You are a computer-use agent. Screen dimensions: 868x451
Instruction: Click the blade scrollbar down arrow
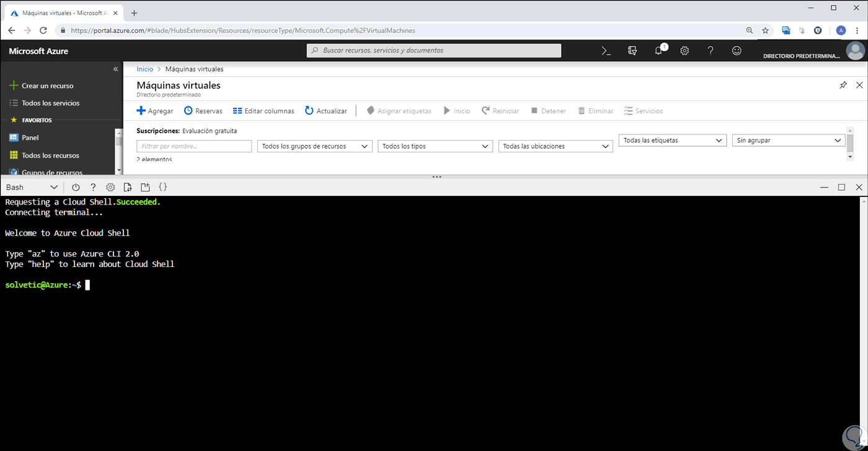[x=850, y=157]
